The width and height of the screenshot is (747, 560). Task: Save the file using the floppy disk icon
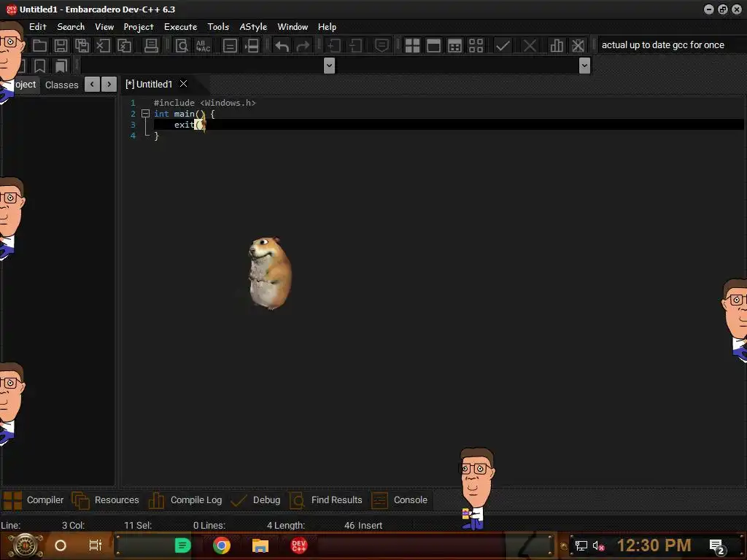coord(61,46)
